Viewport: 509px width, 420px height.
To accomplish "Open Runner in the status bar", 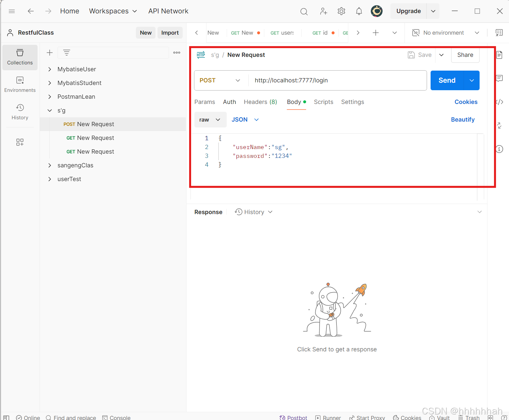I will click(x=328, y=418).
